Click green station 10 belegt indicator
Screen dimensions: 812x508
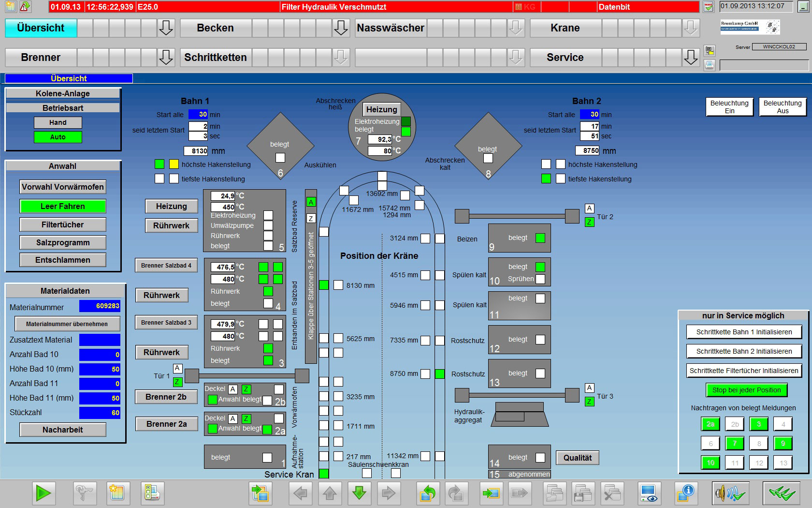point(540,267)
